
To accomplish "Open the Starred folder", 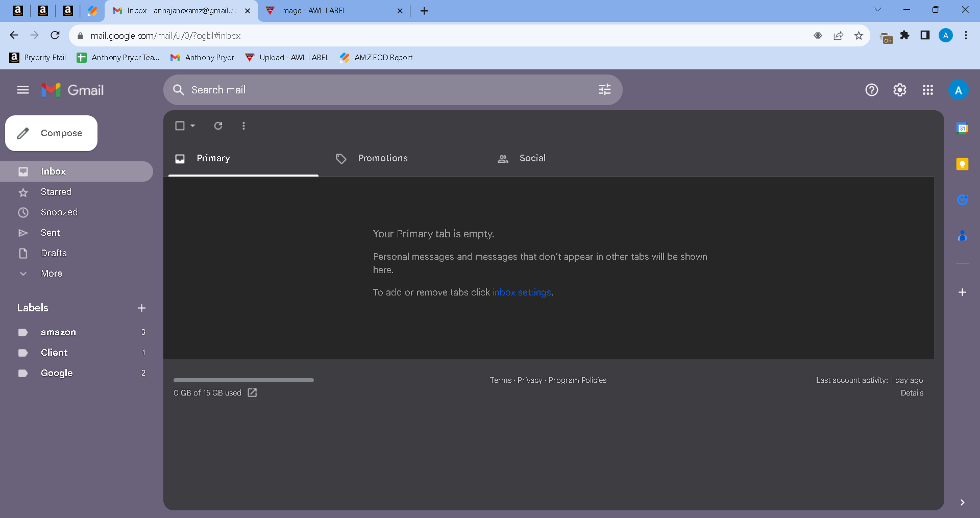I will click(77, 192).
